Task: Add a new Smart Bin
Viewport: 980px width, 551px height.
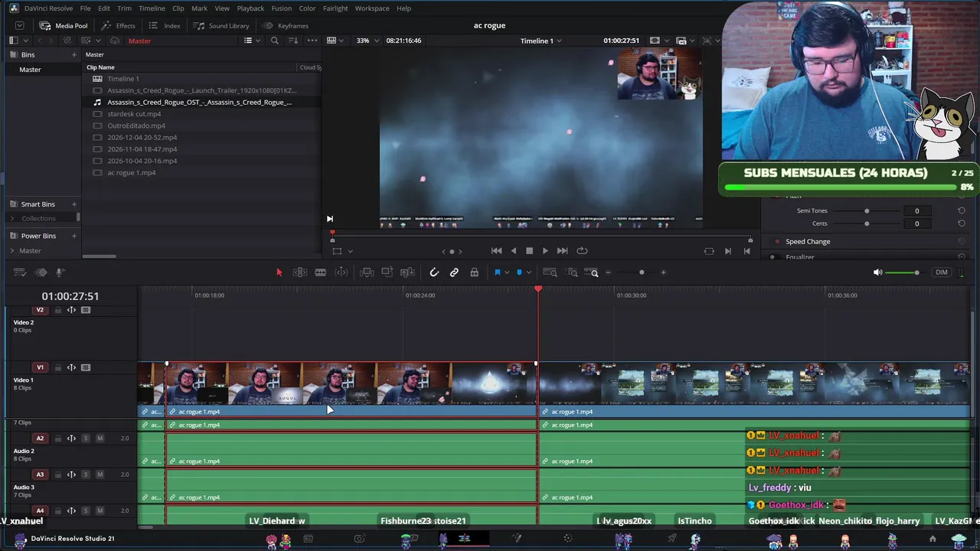Action: tap(74, 204)
